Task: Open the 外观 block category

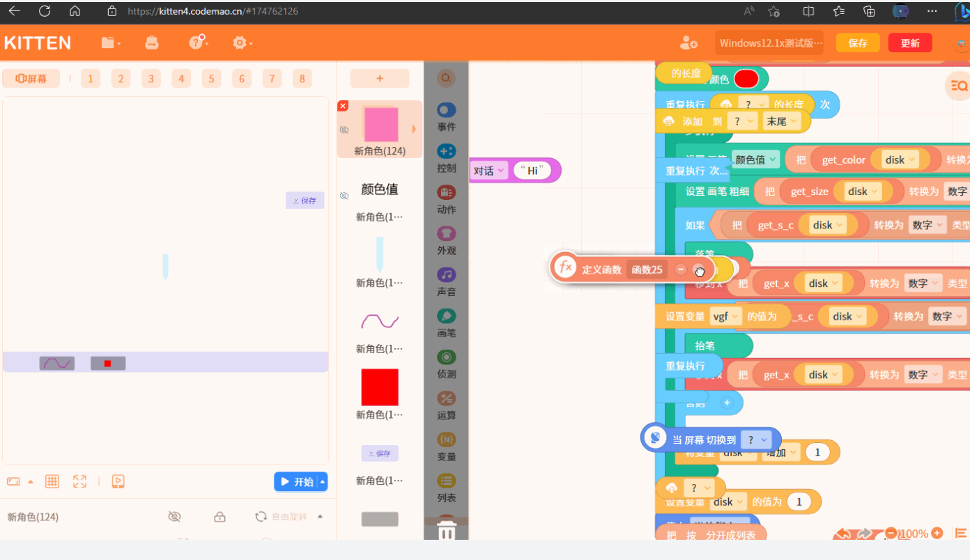Action: click(x=447, y=240)
